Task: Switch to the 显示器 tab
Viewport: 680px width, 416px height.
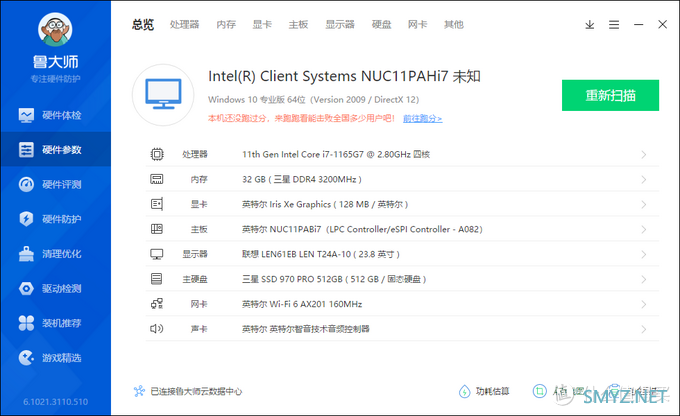Action: 340,25
